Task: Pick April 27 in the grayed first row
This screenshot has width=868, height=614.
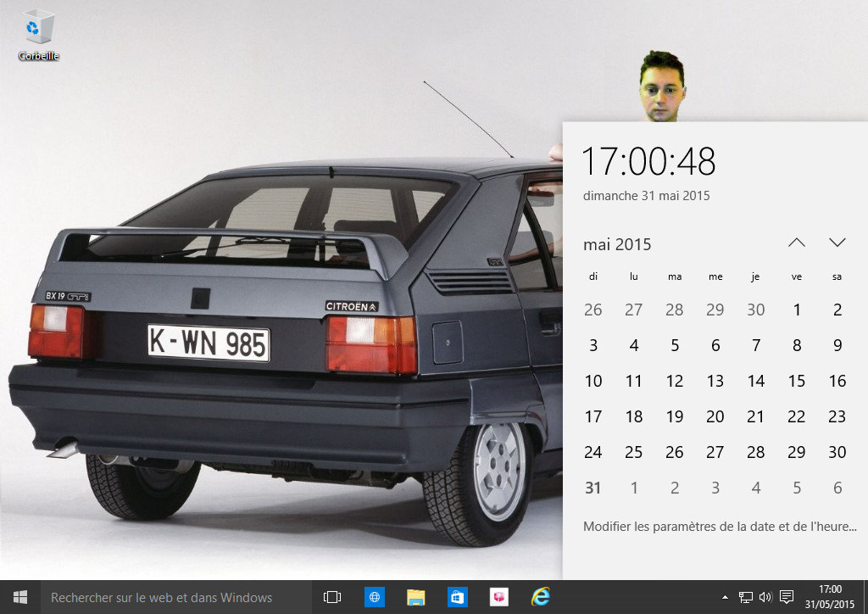Action: click(x=634, y=310)
